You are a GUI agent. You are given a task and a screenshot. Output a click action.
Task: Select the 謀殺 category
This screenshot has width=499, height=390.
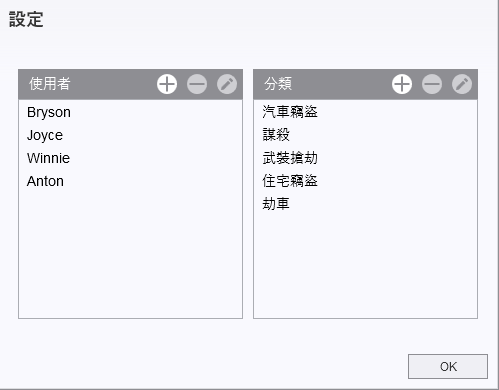365,135
